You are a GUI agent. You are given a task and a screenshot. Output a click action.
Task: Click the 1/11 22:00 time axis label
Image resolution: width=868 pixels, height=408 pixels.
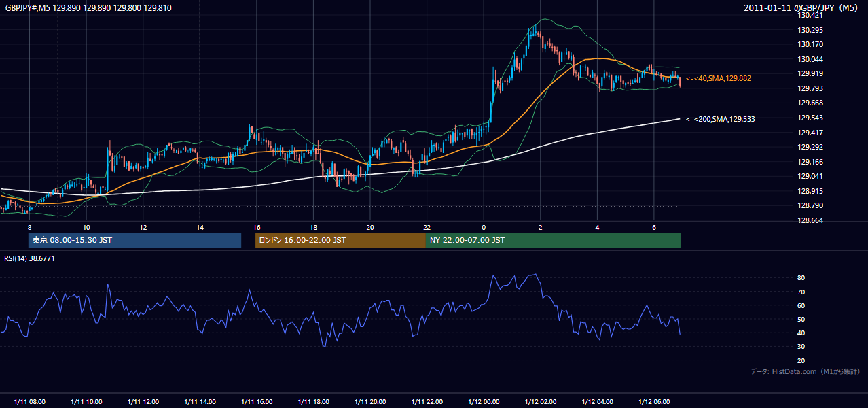427,401
